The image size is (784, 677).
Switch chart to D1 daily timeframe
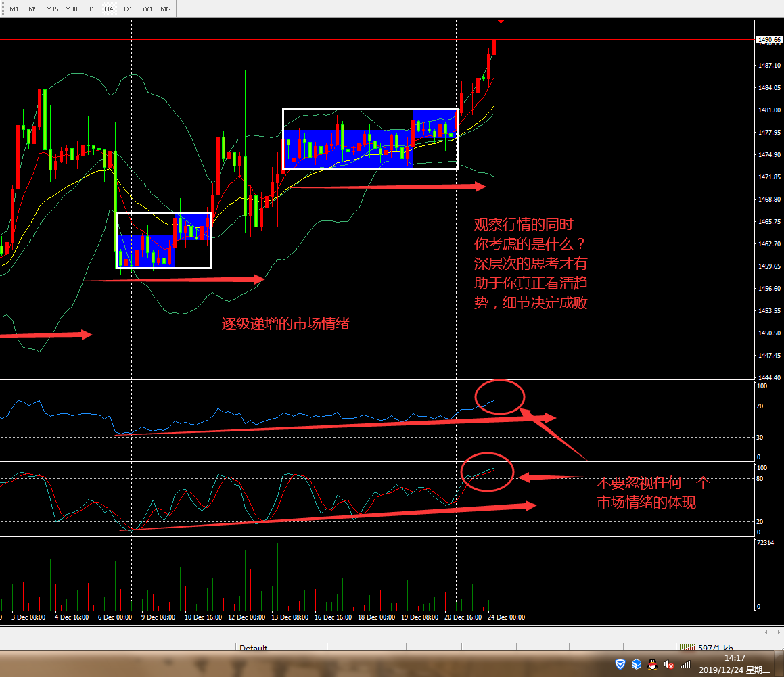coord(128,9)
